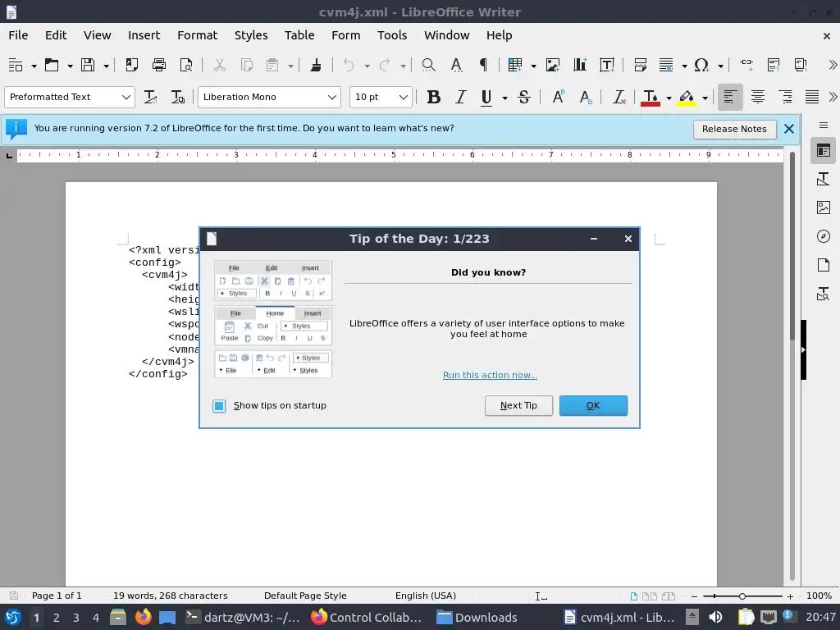
Task: Open Paragraph Style dropdown Preformatted Text
Action: pyautogui.click(x=126, y=97)
